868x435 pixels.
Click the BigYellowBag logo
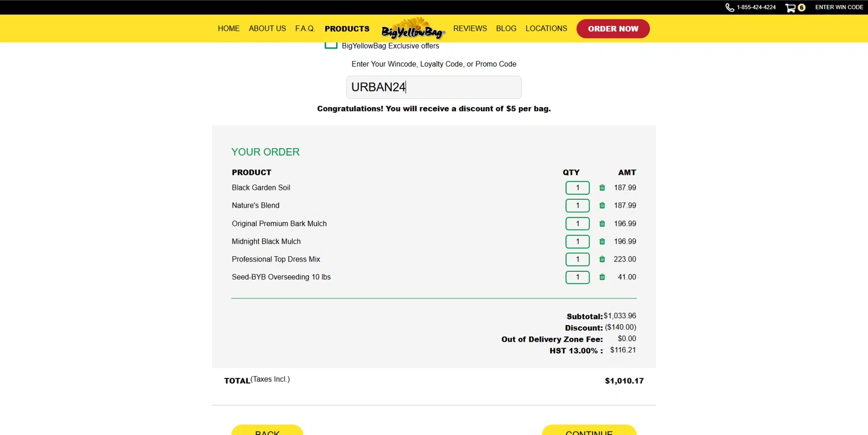pos(413,28)
